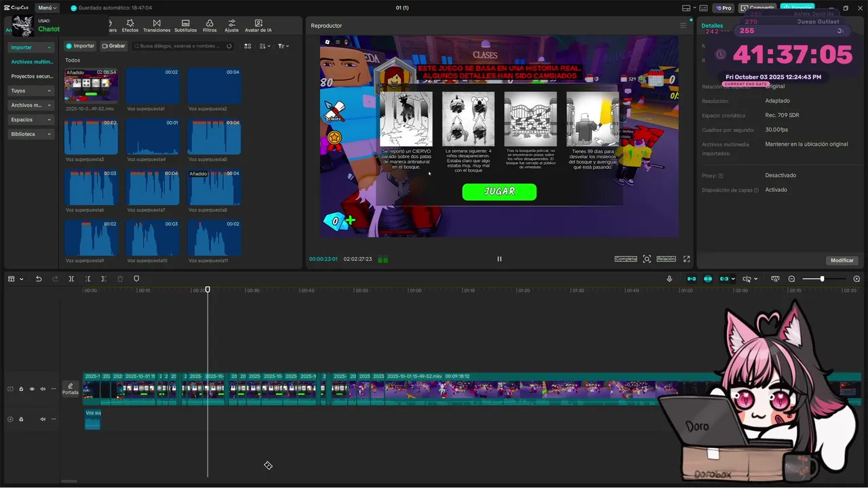Click the Completa player button
This screenshot has height=488, width=868.
pos(626,259)
